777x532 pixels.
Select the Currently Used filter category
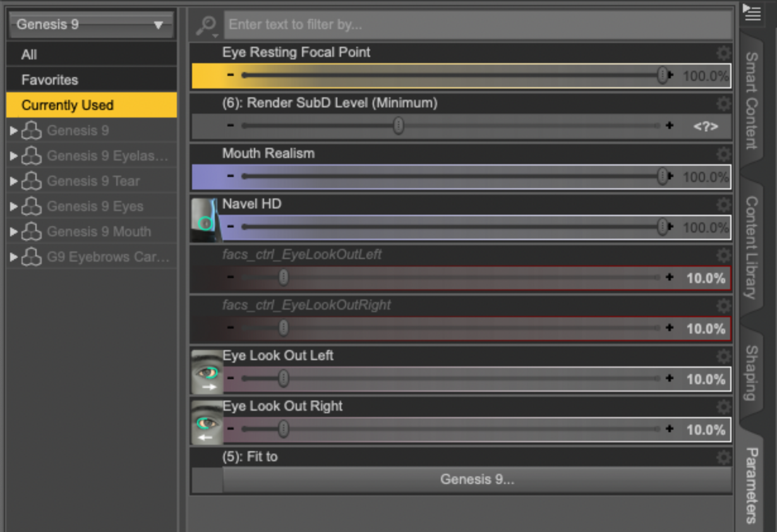pyautogui.click(x=92, y=105)
